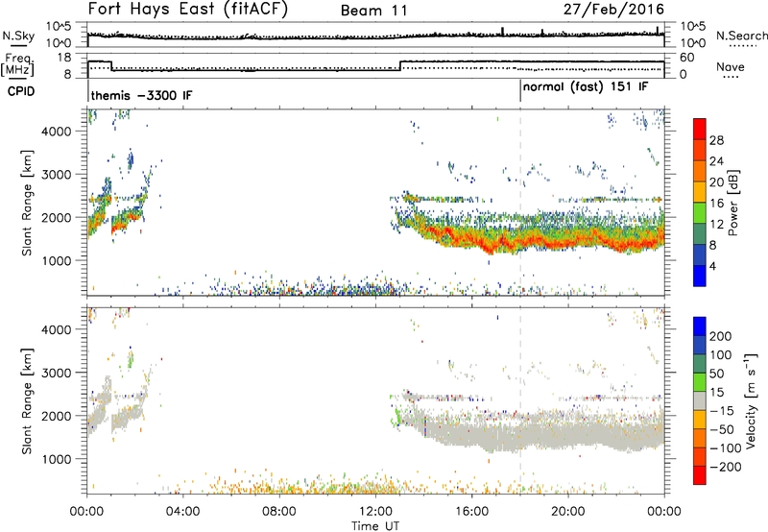Click the dashed vertical line at 18:00 in velocity panel

520,400
